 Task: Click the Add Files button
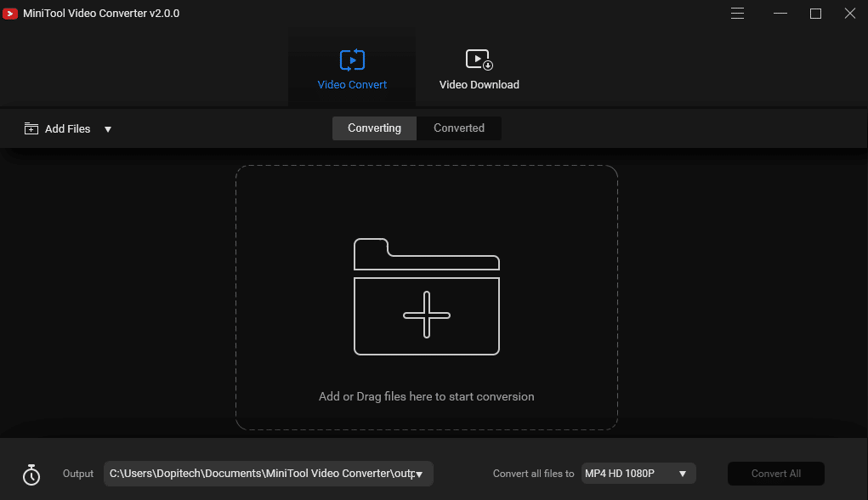57,129
